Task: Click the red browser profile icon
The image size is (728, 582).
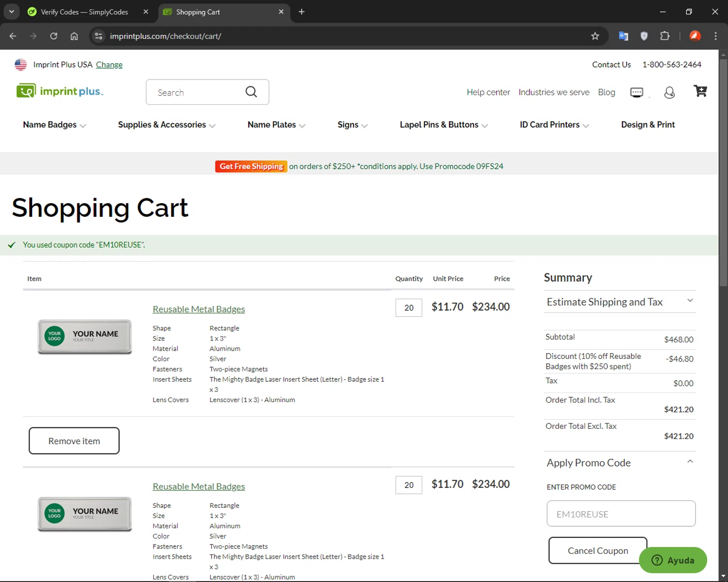Action: point(695,36)
